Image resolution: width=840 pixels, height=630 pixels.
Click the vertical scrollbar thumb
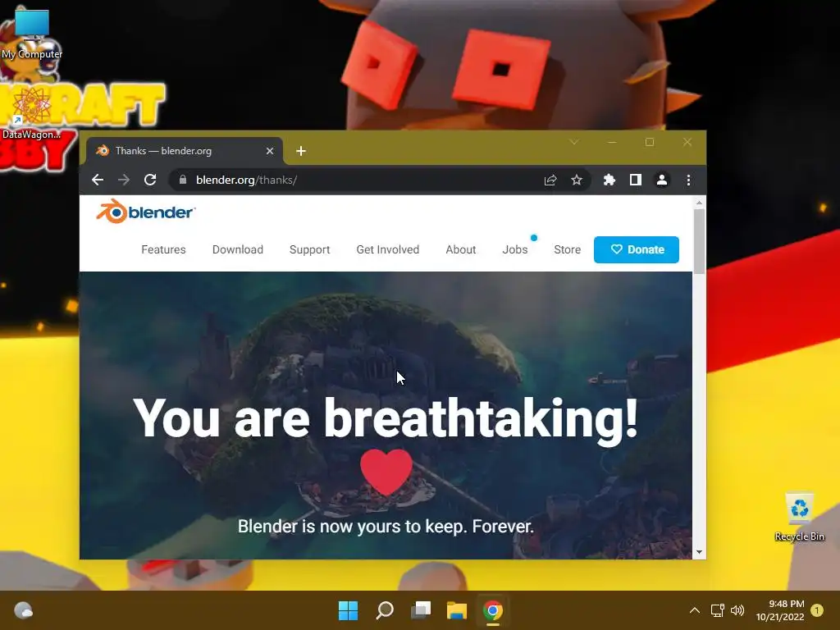click(x=699, y=242)
